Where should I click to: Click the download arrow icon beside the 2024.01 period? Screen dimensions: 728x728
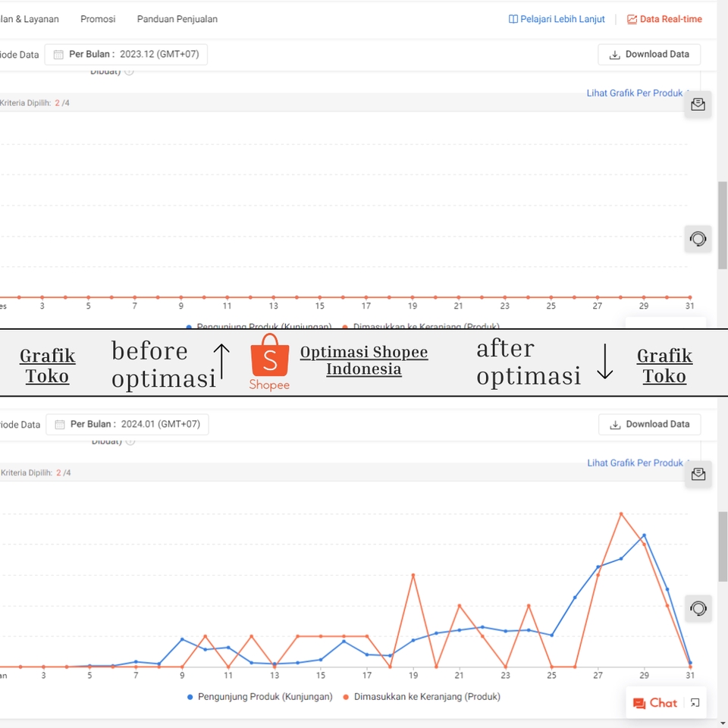[615, 425]
